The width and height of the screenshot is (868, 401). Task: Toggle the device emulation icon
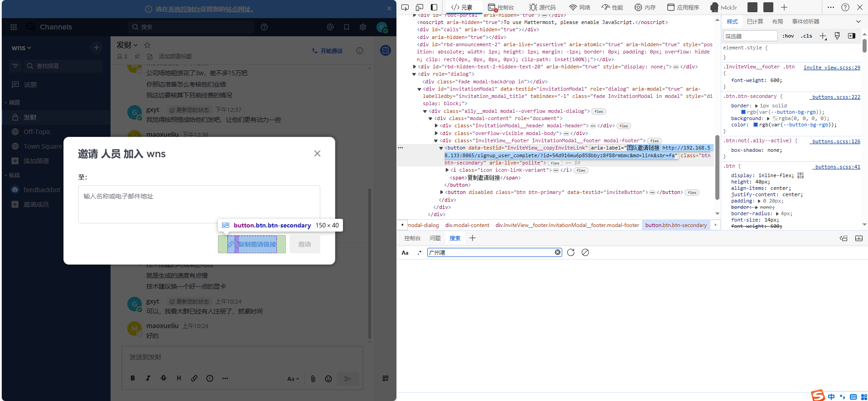(420, 7)
